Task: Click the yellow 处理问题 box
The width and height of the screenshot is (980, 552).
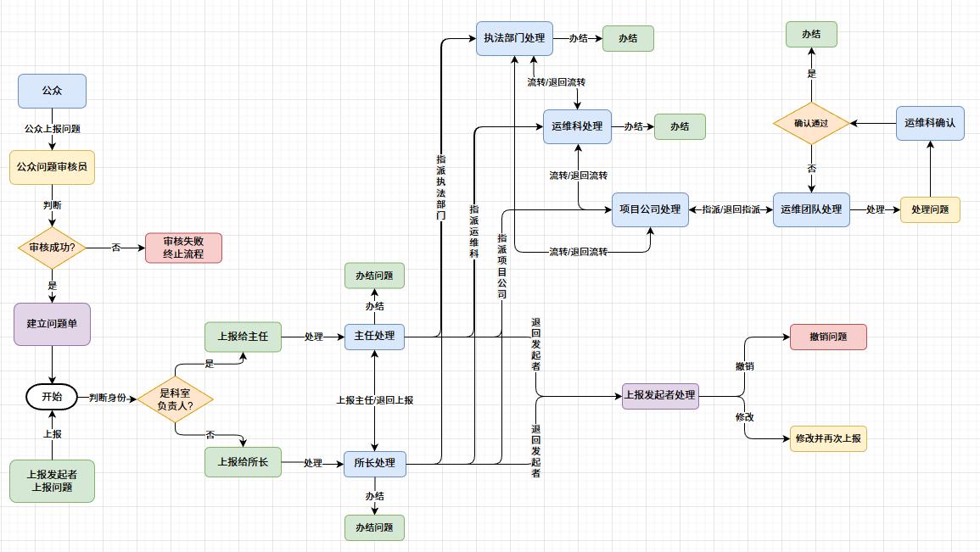Action: pyautogui.click(x=930, y=209)
